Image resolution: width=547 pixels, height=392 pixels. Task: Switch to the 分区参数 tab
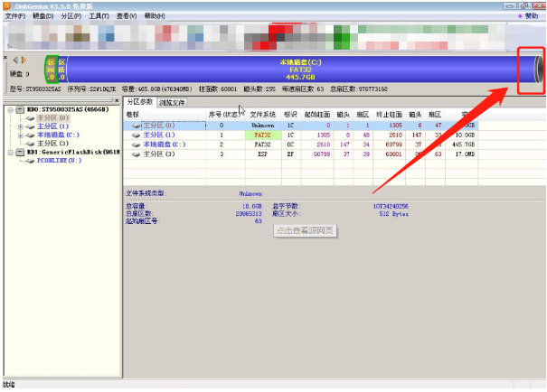click(x=140, y=102)
